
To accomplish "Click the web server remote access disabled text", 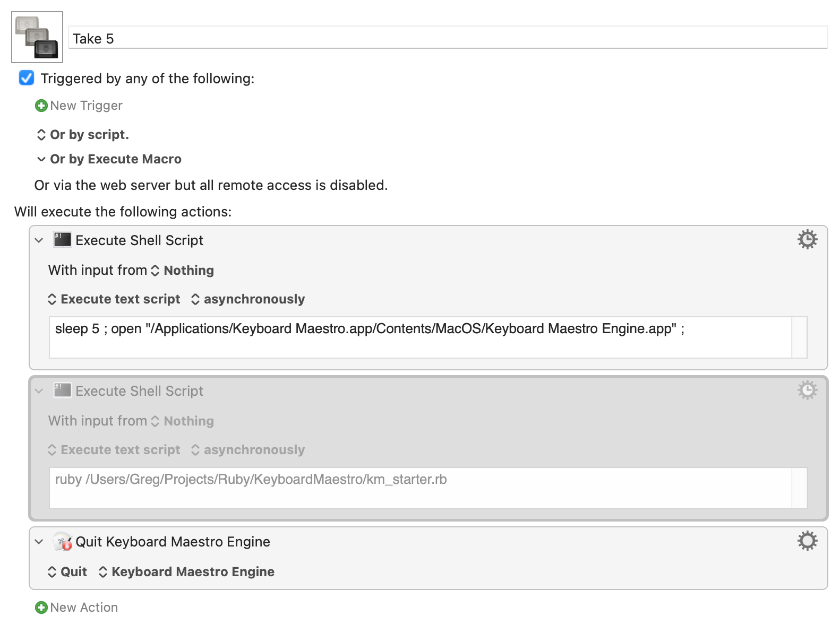I will (x=211, y=185).
